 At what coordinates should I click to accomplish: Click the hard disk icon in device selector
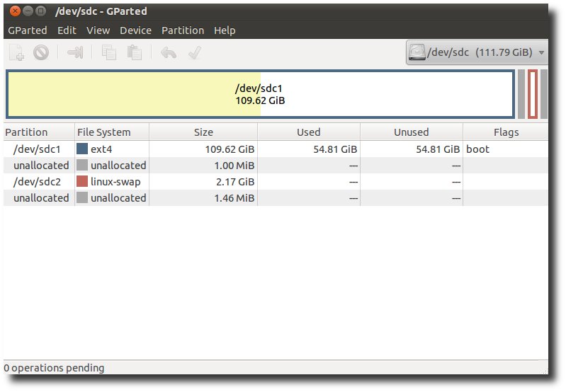417,52
